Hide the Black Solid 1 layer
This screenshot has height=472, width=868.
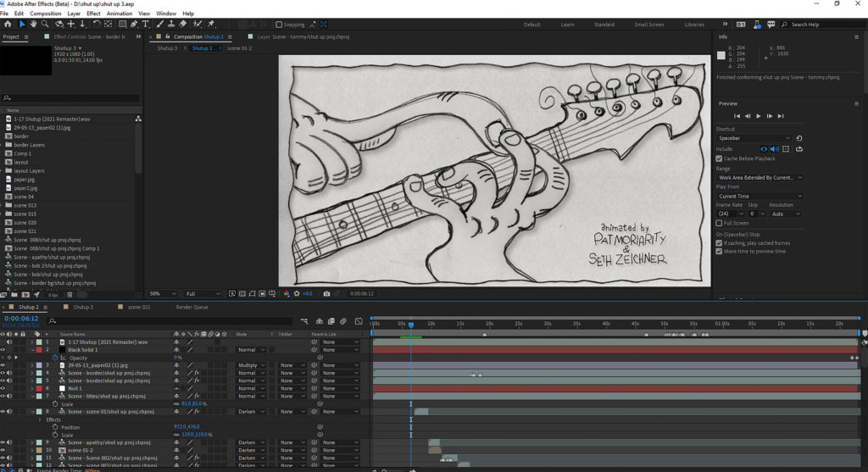pyautogui.click(x=3, y=350)
